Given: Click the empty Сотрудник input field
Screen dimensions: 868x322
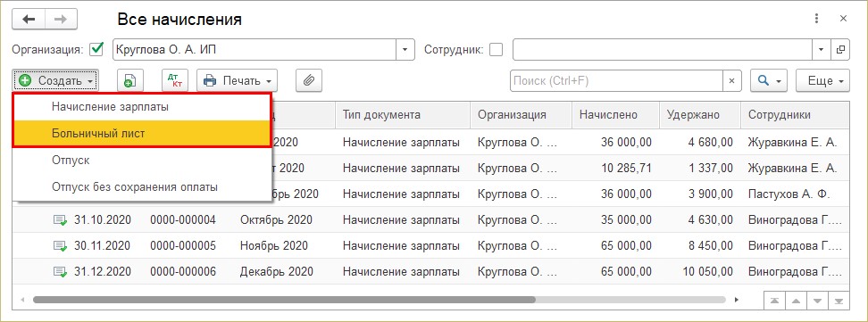Looking at the screenshot, I should click(x=663, y=50).
